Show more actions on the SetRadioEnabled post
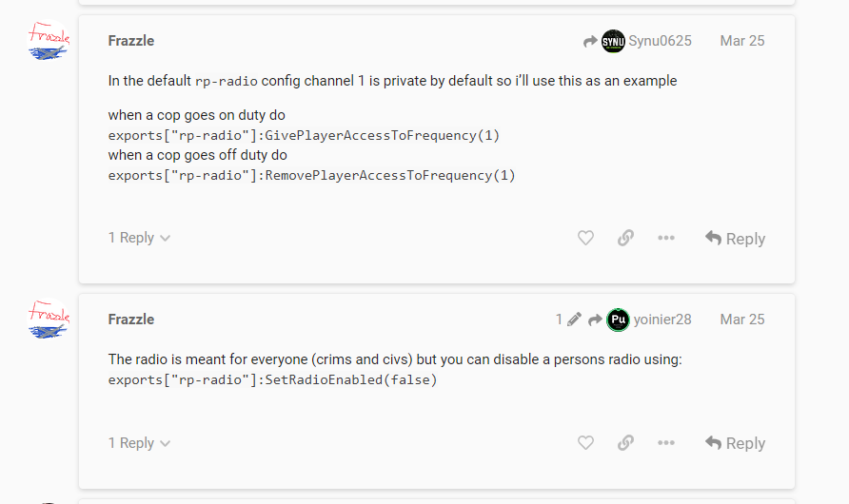 pyautogui.click(x=666, y=442)
